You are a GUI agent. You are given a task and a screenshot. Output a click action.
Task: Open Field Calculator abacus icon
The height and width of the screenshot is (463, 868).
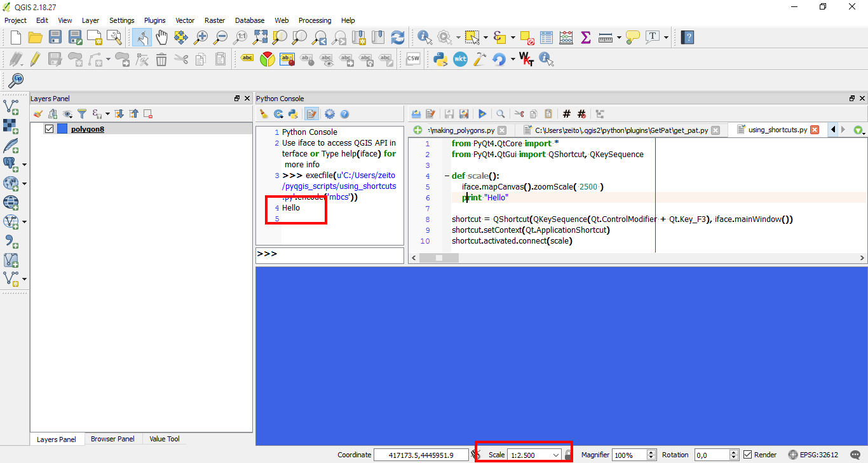pyautogui.click(x=566, y=38)
